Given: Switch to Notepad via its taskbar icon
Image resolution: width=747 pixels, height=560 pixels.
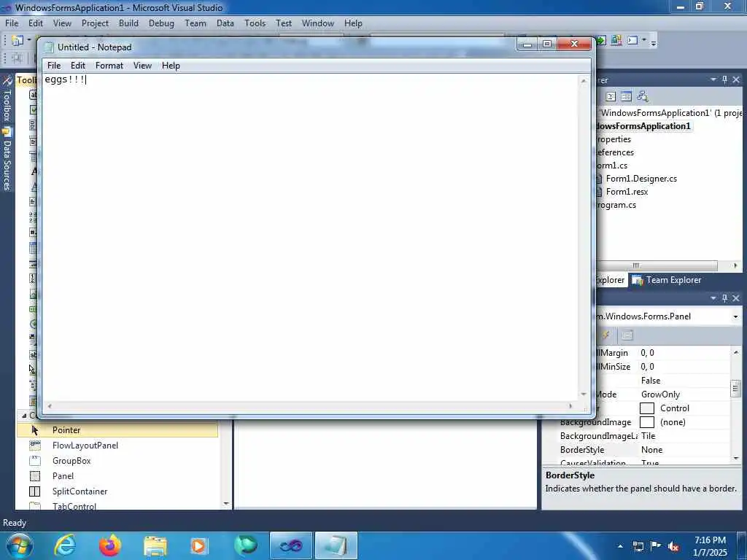Looking at the screenshot, I should [x=336, y=545].
